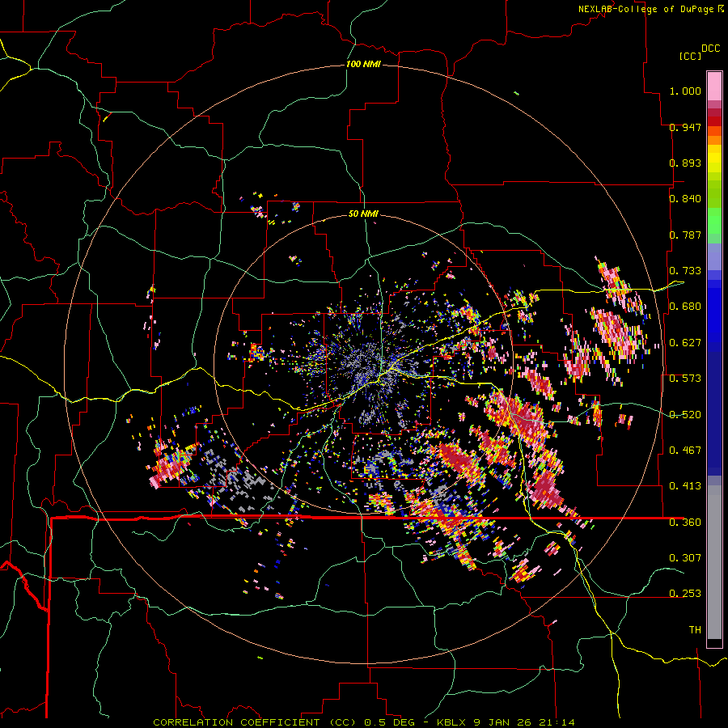The image size is (728, 728).
Task: Click the 0.840 value on the color scale
Action: coord(685,199)
